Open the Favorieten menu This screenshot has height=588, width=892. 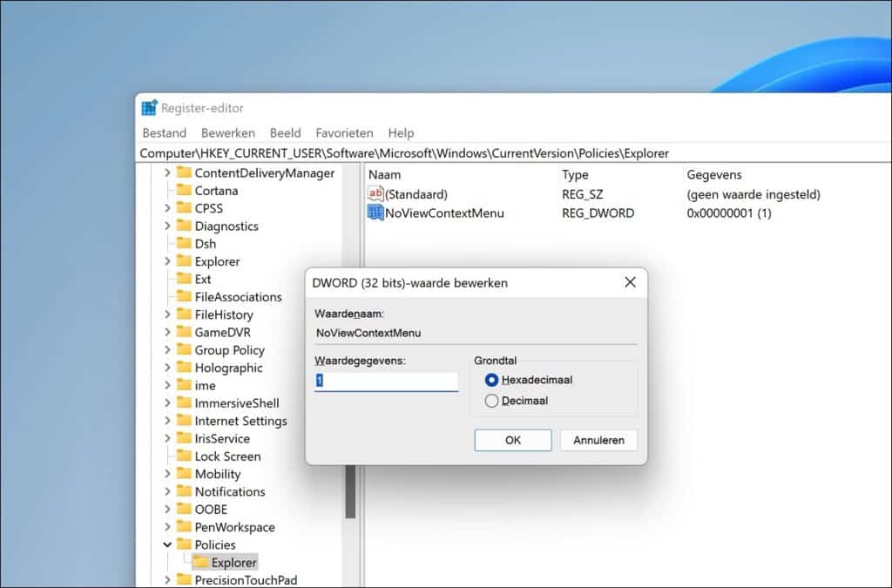click(x=344, y=132)
